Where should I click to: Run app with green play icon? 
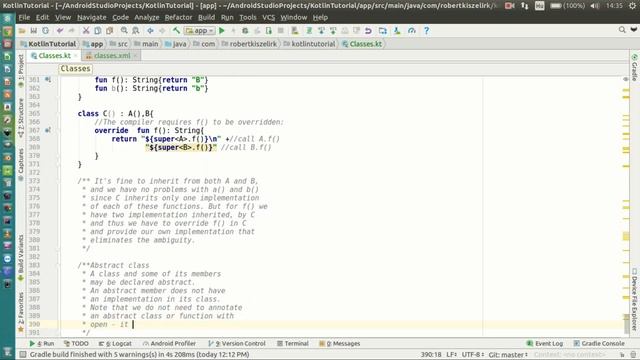click(x=222, y=31)
